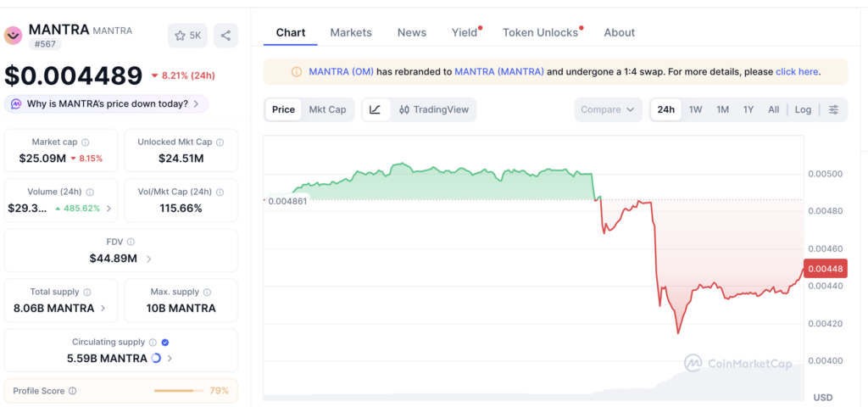Click the $44.89M FDV value
Viewport: 868px width, 407px height.
[113, 259]
